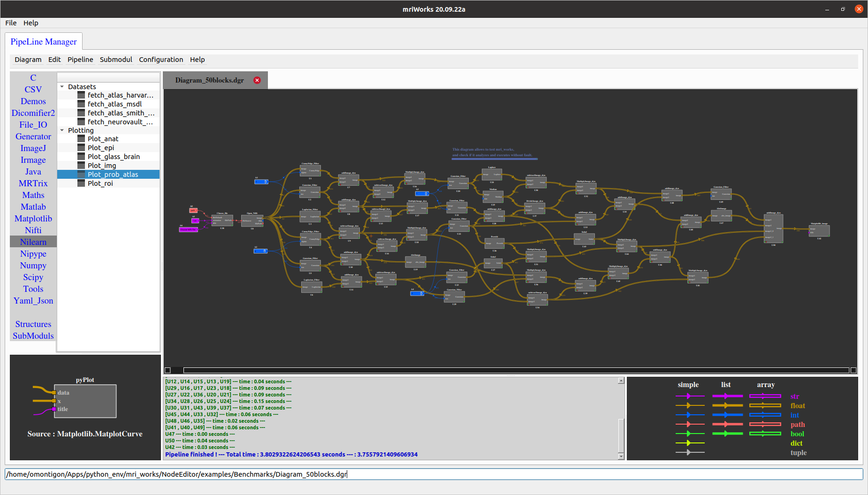
Task: Click the 'Pipeline finished' console line
Action: (291, 454)
